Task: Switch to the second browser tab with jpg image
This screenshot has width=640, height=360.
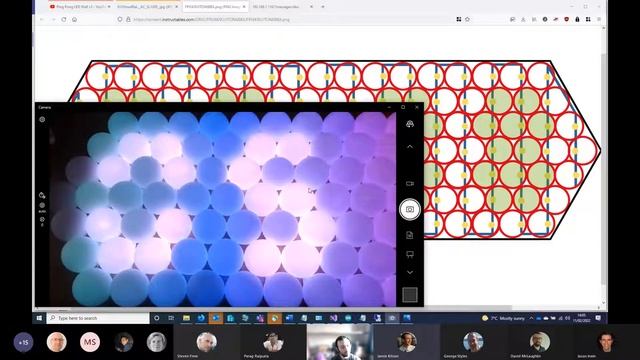Action: 147,7
